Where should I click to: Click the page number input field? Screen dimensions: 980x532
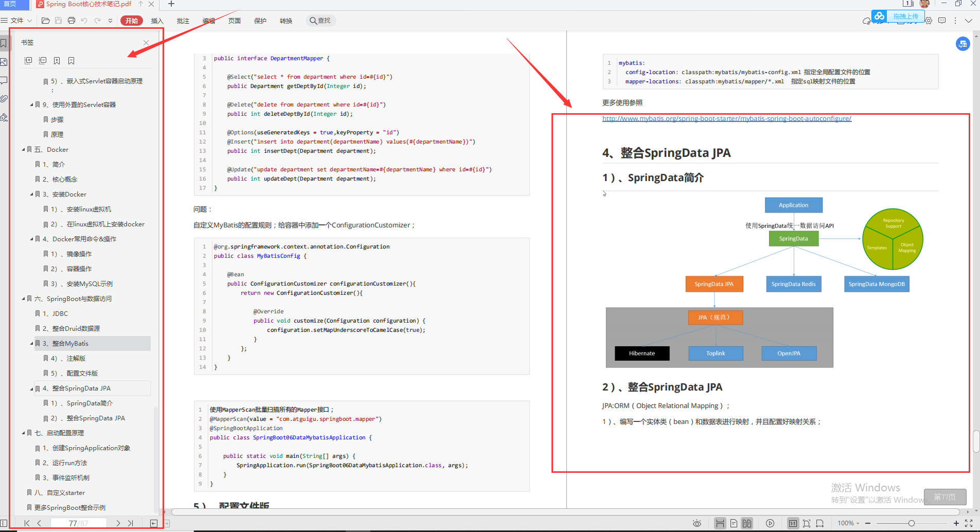point(79,523)
